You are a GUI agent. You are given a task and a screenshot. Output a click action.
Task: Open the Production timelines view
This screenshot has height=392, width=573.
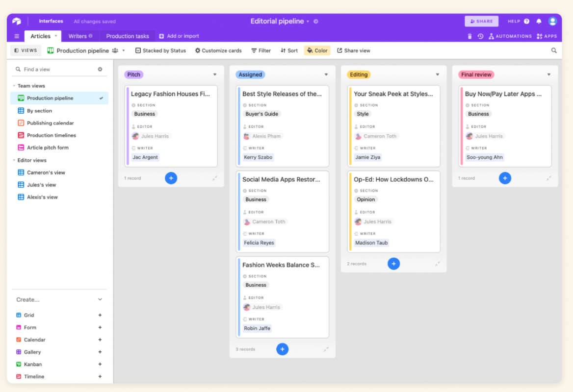[x=59, y=135]
